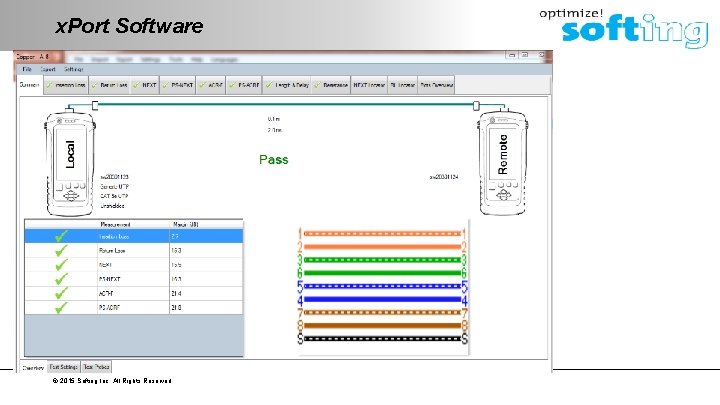Select the PS-ACRF measurement name in the table
Viewport: 720px width, 405px height.
(109, 308)
